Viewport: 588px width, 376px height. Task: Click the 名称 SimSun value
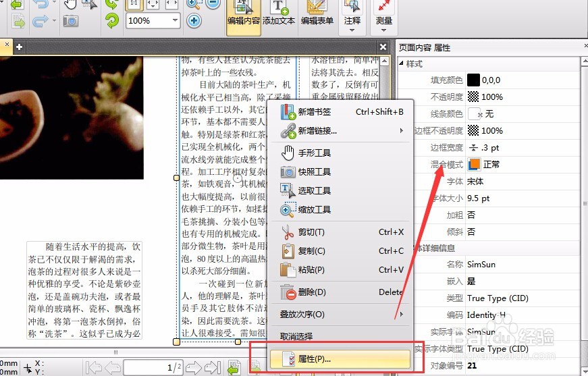click(x=481, y=265)
